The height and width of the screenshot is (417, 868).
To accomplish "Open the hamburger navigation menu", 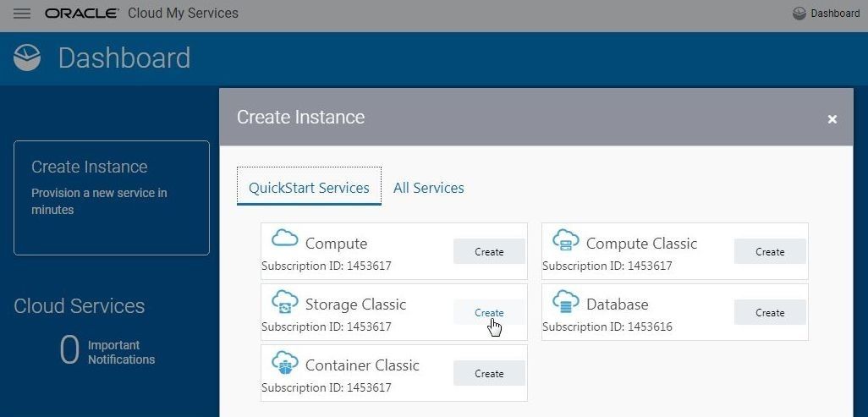I will [22, 14].
